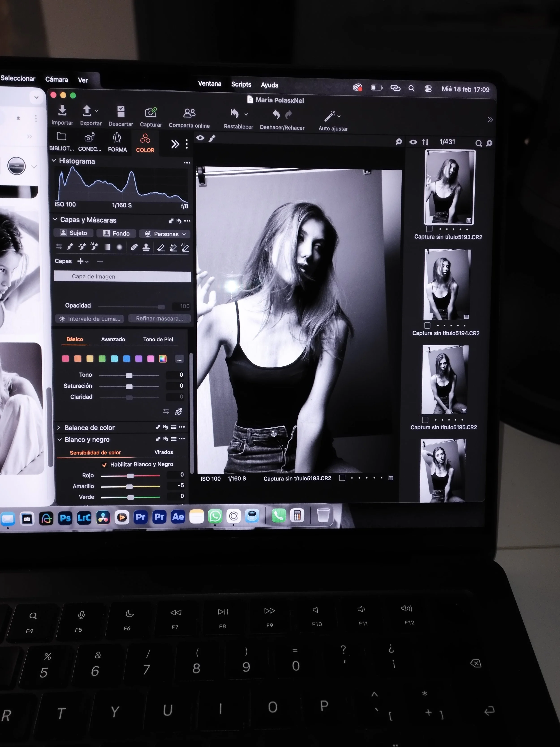The height and width of the screenshot is (747, 560).
Task: Uncheck Habilitar Blanco y Negro
Action: (105, 465)
